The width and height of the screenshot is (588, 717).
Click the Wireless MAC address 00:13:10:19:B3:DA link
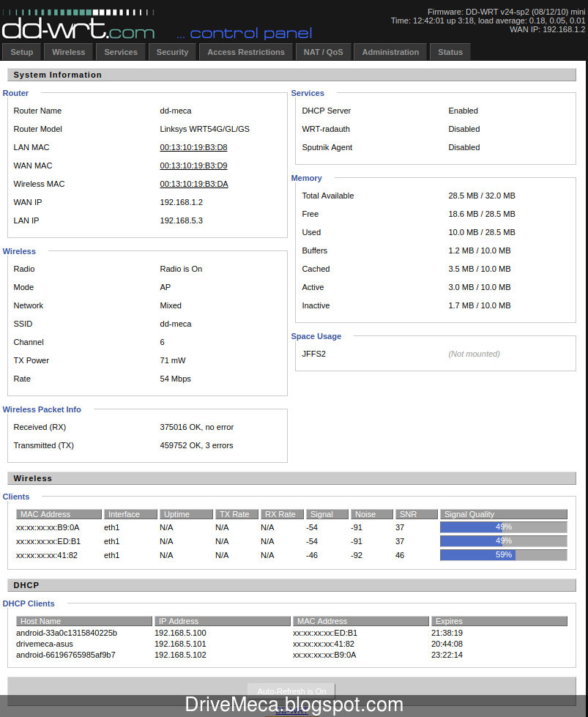193,184
